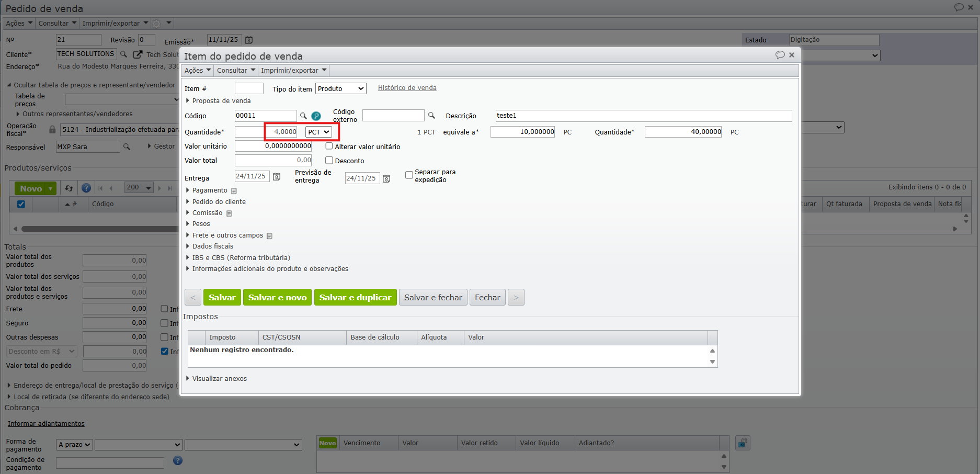Expand the Dados fiscais section
The width and height of the screenshot is (980, 474).
[x=210, y=246]
